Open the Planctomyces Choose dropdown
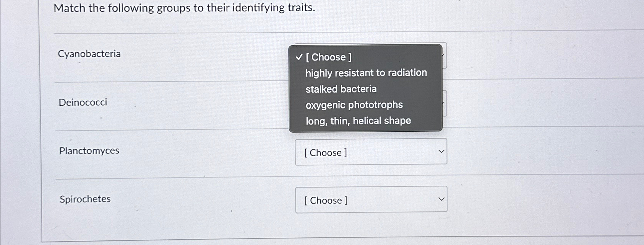 (x=371, y=152)
